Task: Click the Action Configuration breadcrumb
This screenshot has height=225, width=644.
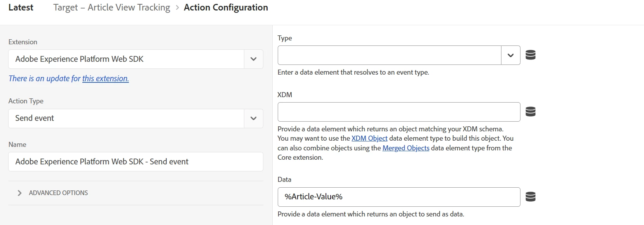Action: click(226, 8)
